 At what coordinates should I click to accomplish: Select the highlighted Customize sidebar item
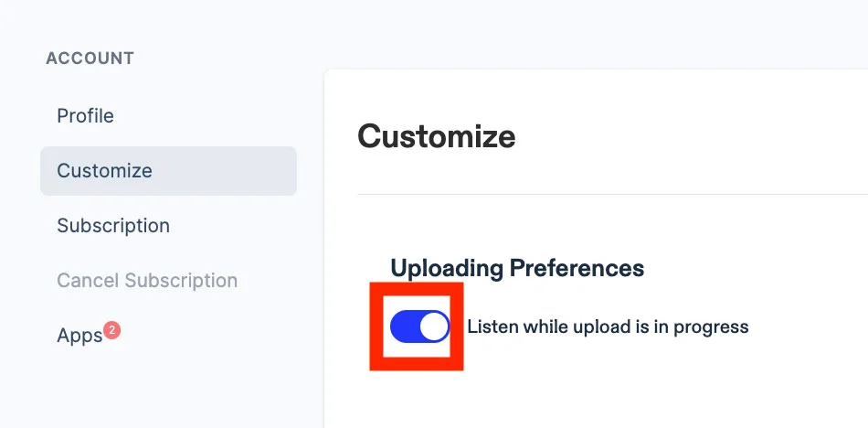click(x=168, y=171)
